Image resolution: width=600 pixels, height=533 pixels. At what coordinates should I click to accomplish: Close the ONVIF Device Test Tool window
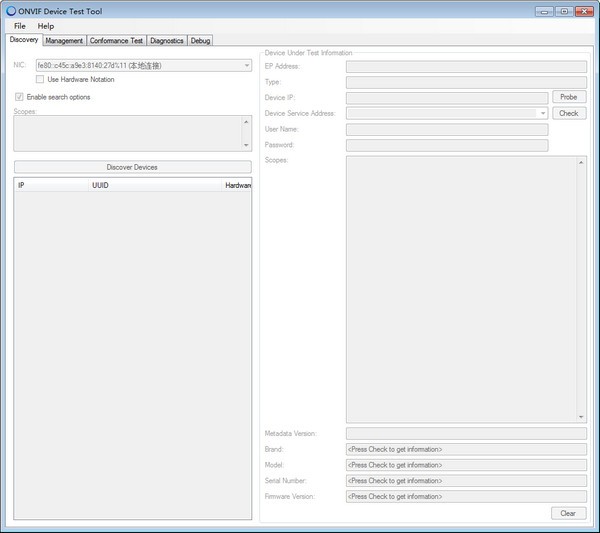pos(584,11)
